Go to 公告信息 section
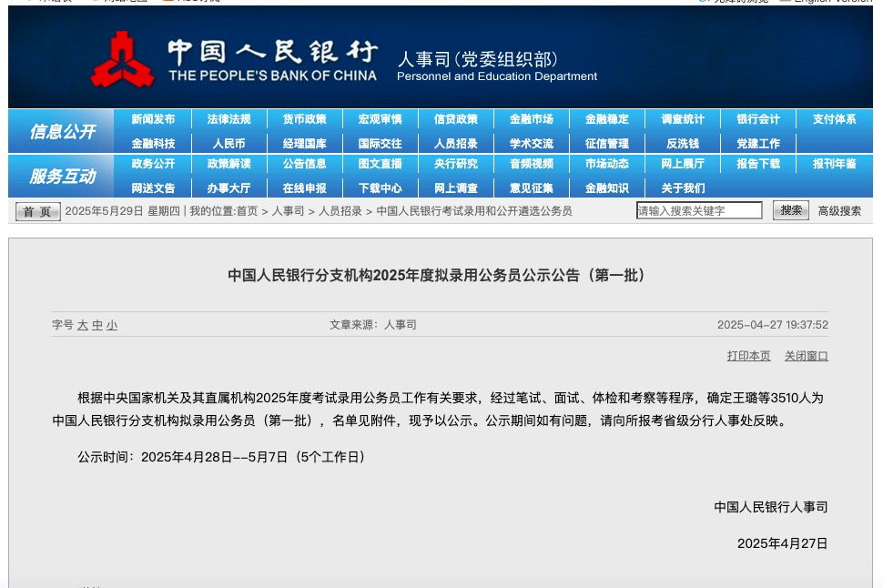Image resolution: width=883 pixels, height=588 pixels. 305,164
